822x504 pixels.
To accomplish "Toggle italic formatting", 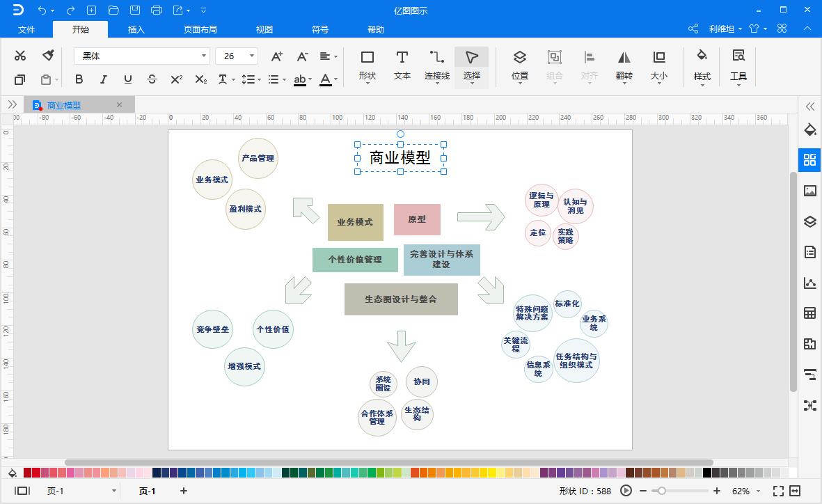I will click(103, 79).
